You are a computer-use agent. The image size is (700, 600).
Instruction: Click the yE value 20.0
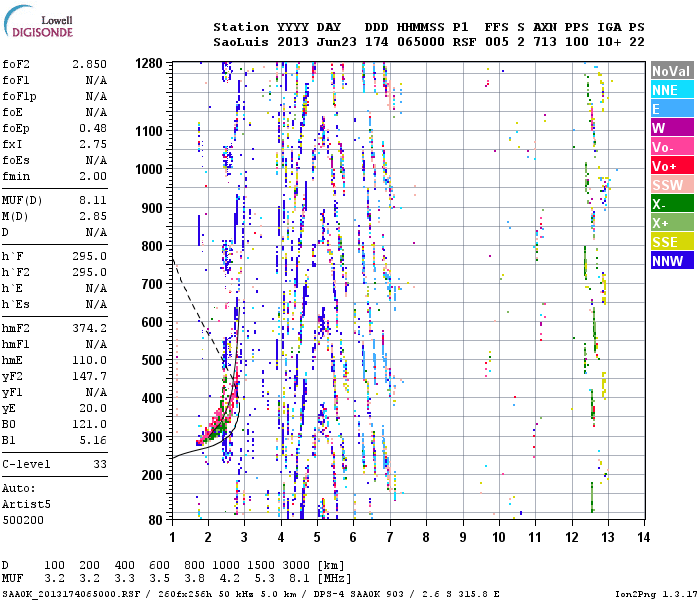[93, 408]
